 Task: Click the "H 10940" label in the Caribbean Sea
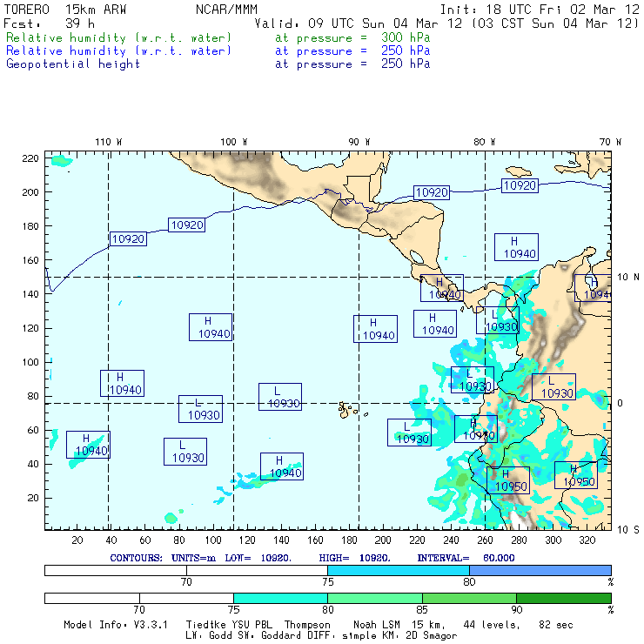point(516,247)
